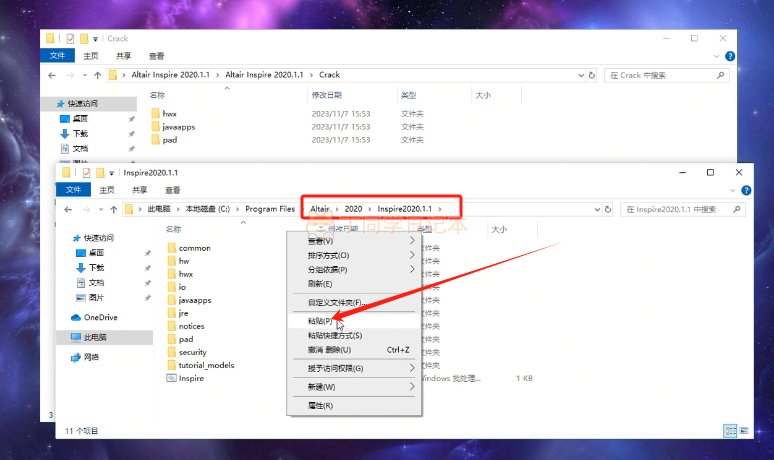Image resolution: width=774 pixels, height=460 pixels.
Task: Click Program Files breadcrumb in address bar
Action: (x=270, y=209)
